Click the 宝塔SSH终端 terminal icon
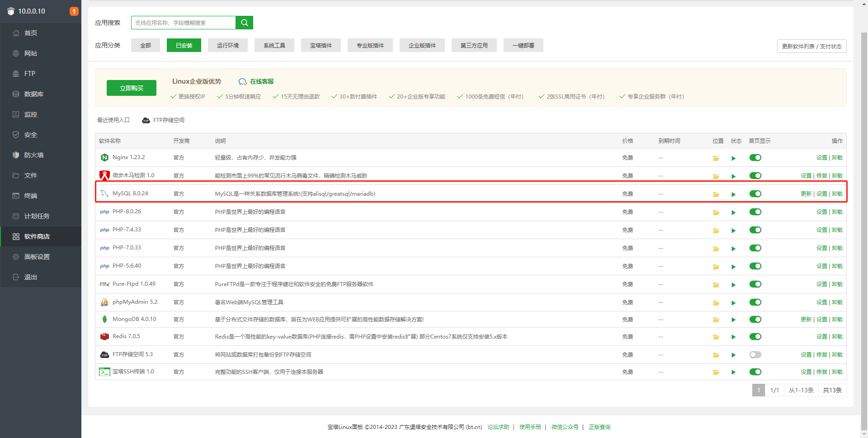Screen dimensions: 868x438 104,372
